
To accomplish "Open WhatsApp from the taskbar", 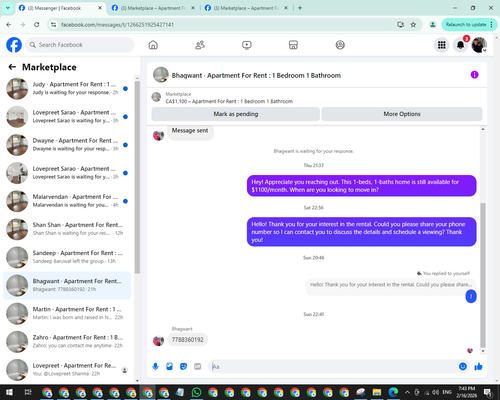I will click(196, 392).
